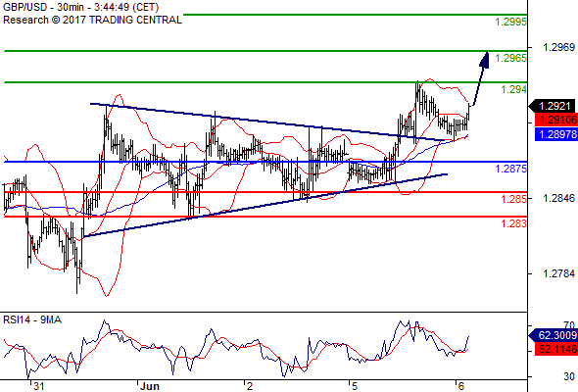This screenshot has height=392, width=578.
Task: Click the red 1.29106 price label
Action: 554,120
